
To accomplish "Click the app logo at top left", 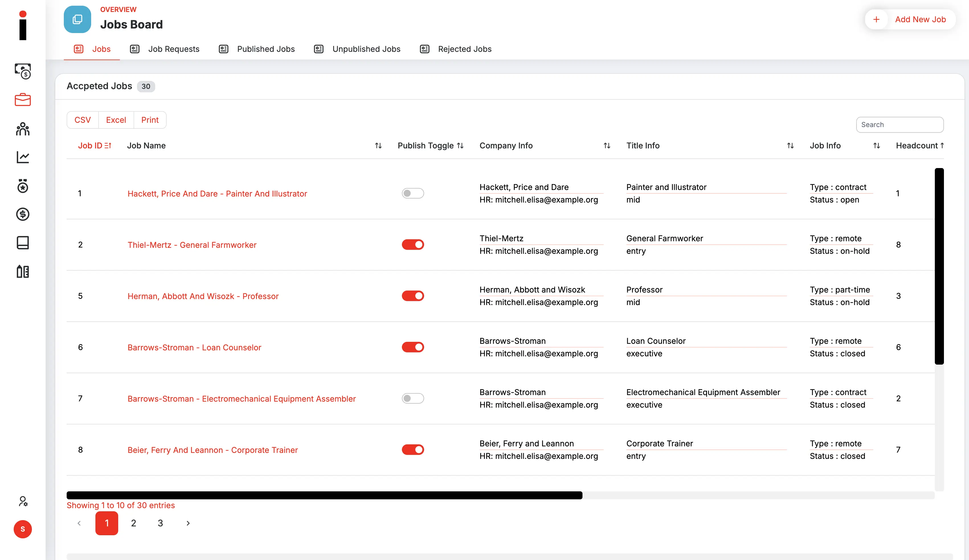I will click(x=23, y=25).
